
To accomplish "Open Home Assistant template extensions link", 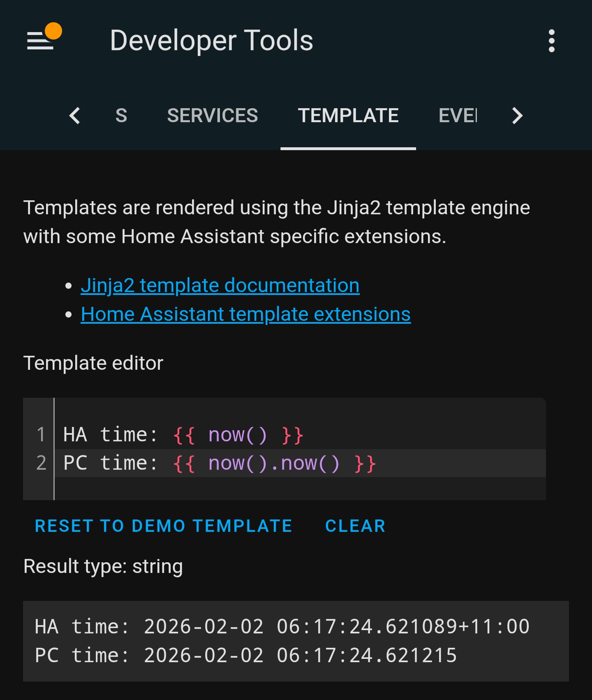I will [246, 314].
